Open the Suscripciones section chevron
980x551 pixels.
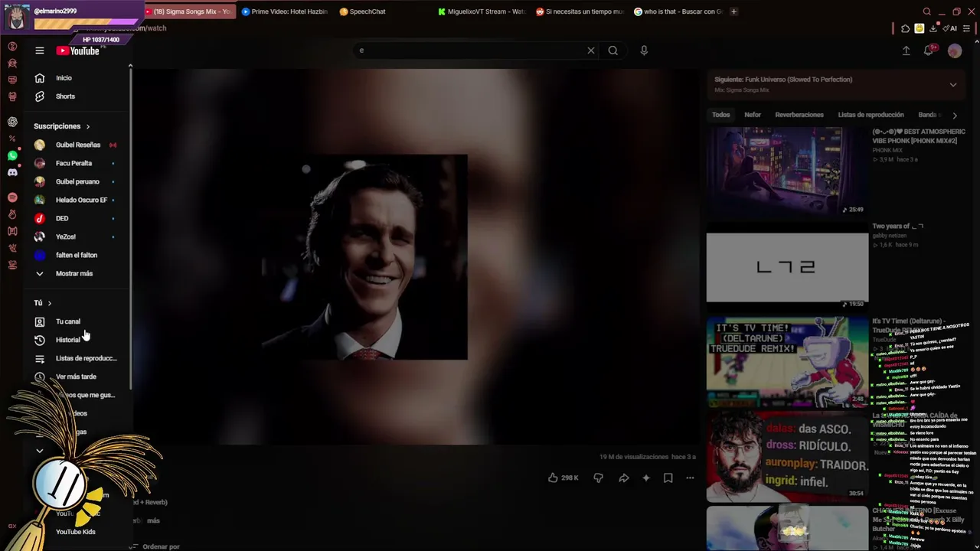tap(88, 126)
